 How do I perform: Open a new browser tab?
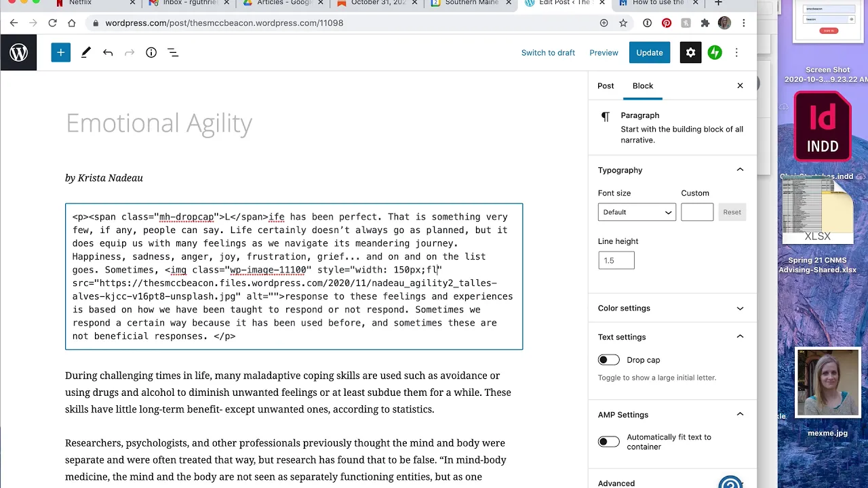718,3
